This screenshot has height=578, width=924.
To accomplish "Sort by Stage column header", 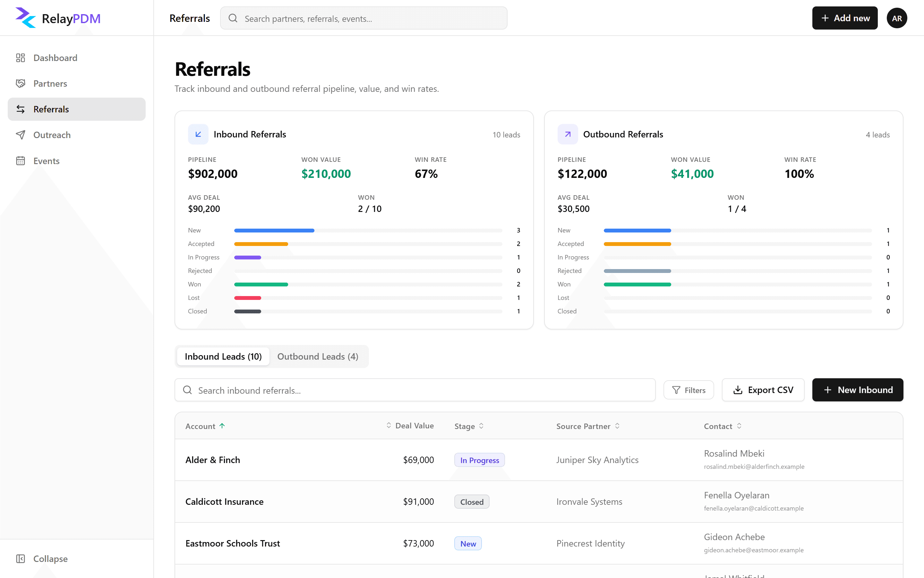I will (469, 426).
